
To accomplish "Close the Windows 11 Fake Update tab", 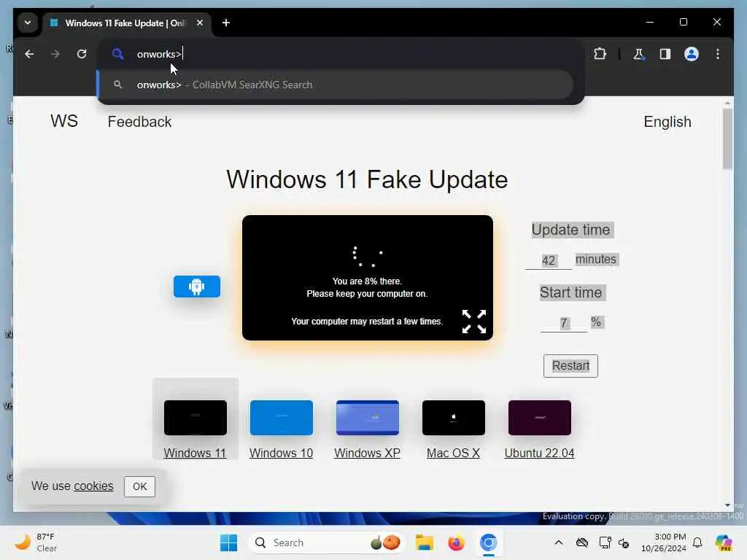I will (x=200, y=23).
